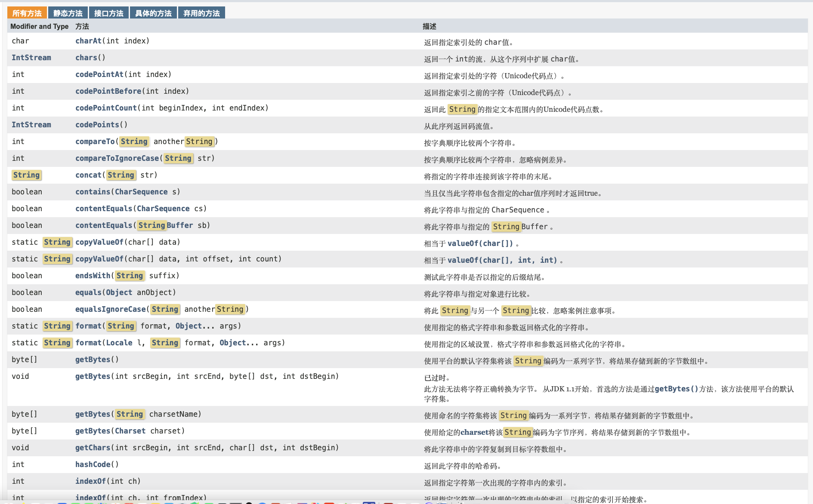
Task: Click description 将指定的字符串连接到该字符串的末尾。
Action: pyautogui.click(x=488, y=177)
